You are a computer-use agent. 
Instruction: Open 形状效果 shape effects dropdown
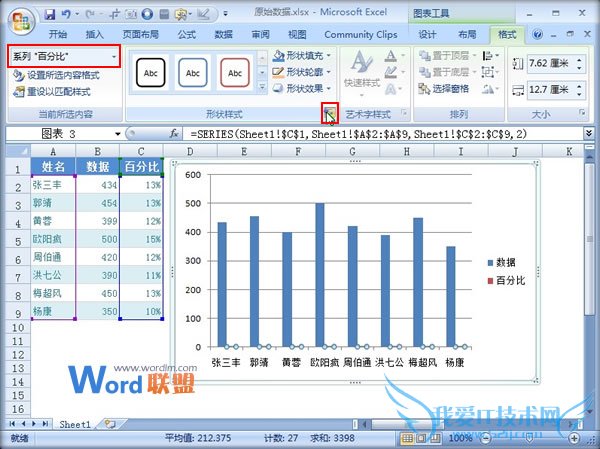pyautogui.click(x=302, y=88)
